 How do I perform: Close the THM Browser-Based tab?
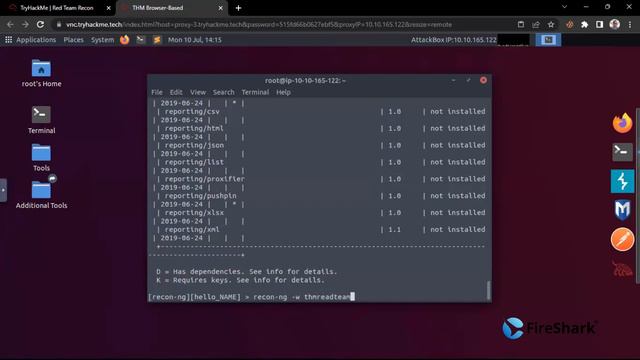click(220, 8)
